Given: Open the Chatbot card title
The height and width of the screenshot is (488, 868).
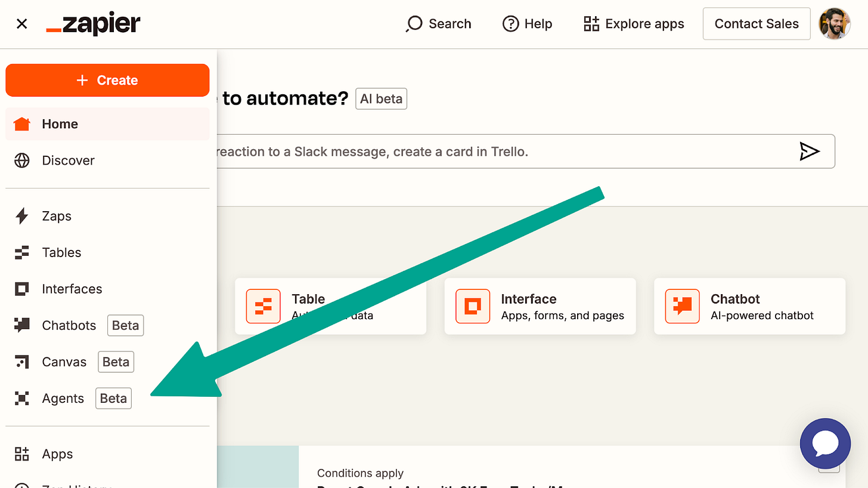Looking at the screenshot, I should point(735,299).
